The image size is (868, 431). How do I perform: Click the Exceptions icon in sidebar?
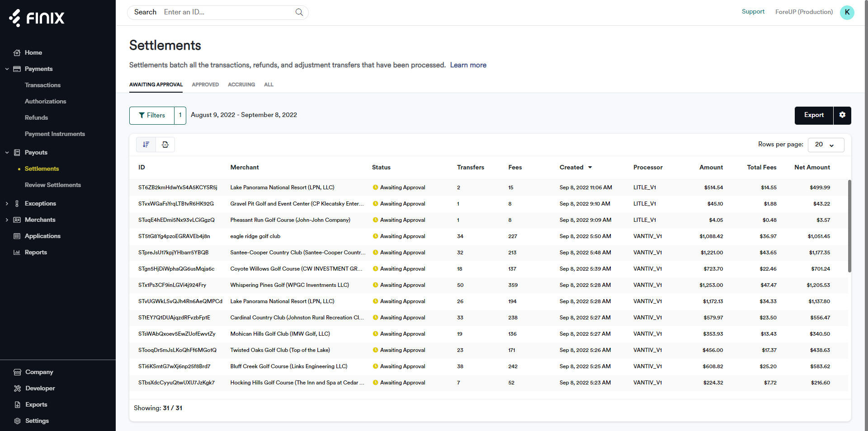pos(17,204)
